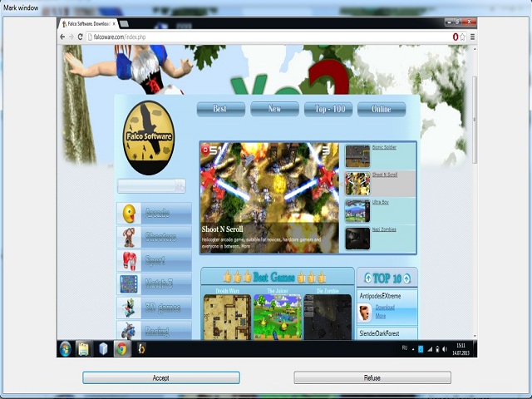Open the Shooters category

155,238
